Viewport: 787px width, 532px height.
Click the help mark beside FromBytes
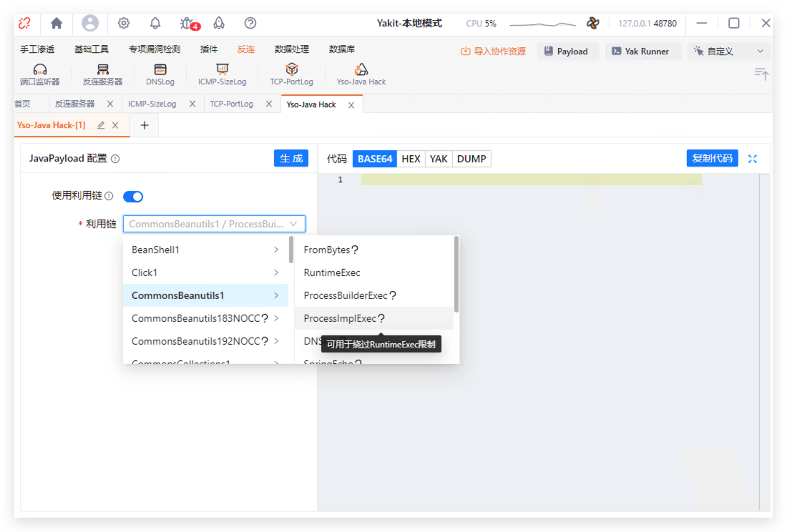coord(355,250)
